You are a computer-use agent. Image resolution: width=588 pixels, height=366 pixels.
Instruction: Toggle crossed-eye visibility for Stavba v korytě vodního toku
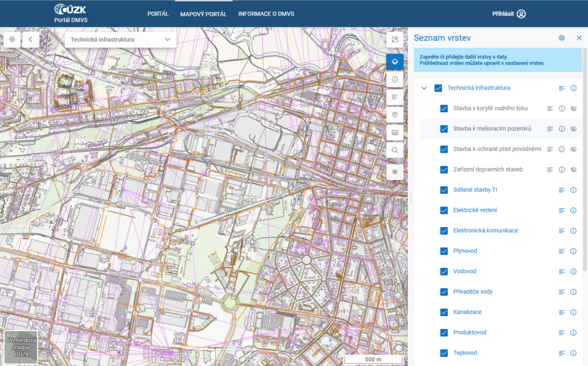pyautogui.click(x=574, y=108)
